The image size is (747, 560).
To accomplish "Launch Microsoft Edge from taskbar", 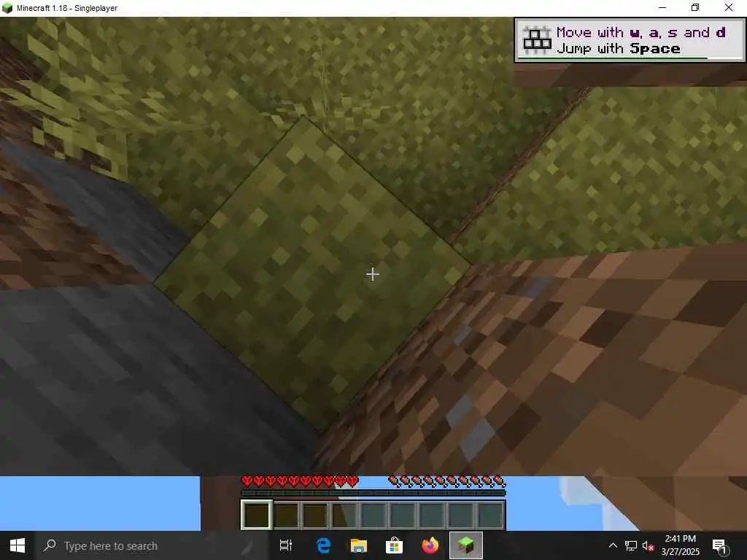I will pyautogui.click(x=323, y=545).
